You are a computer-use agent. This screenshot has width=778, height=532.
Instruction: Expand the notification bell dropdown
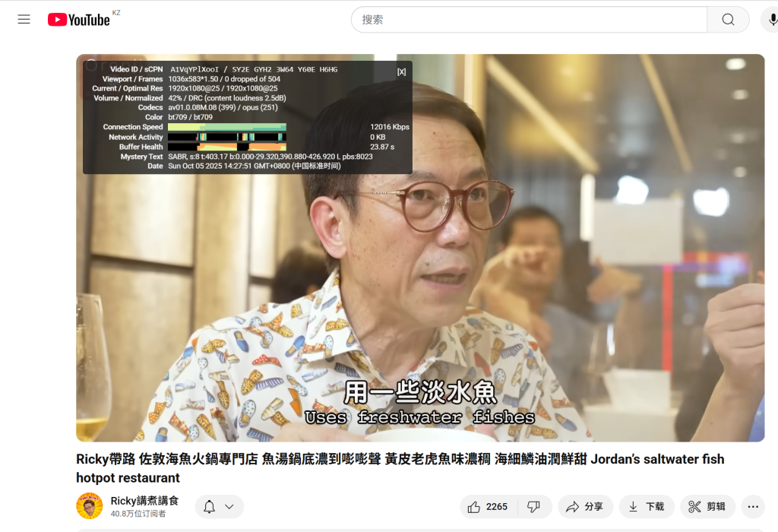[219, 507]
